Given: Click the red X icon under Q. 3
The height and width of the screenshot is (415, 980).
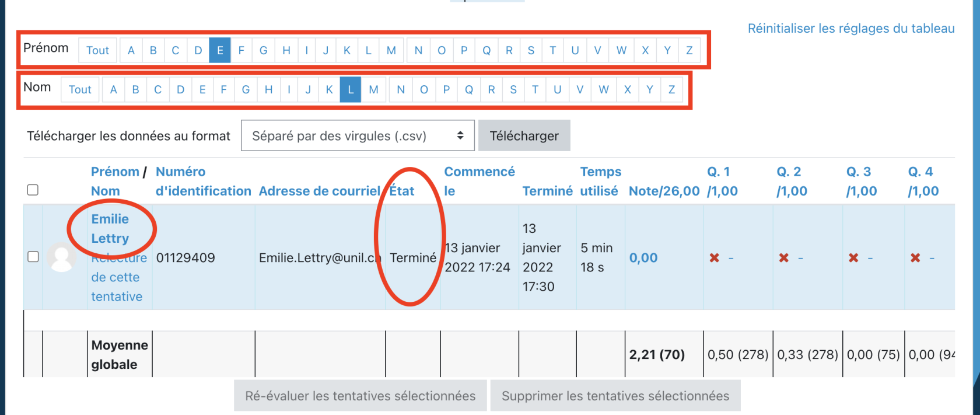Looking at the screenshot, I should [853, 258].
